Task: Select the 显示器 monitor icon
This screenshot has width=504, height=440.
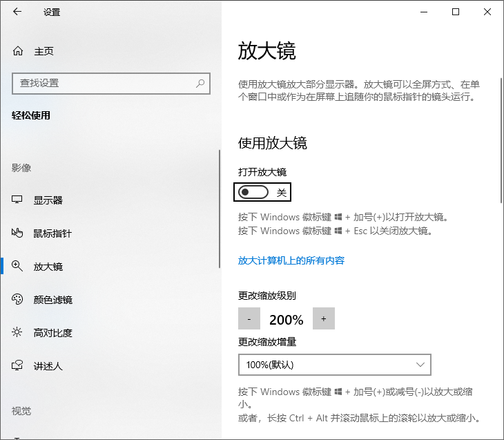Action: point(17,200)
